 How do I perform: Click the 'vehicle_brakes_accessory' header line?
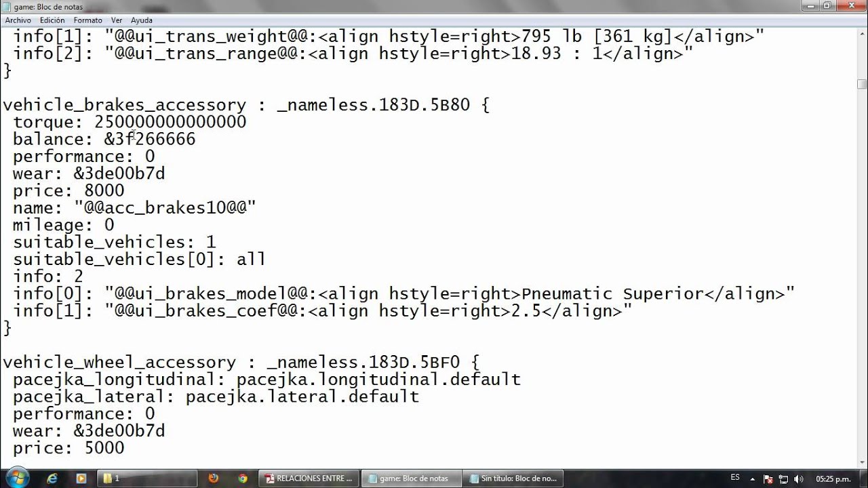(246, 105)
